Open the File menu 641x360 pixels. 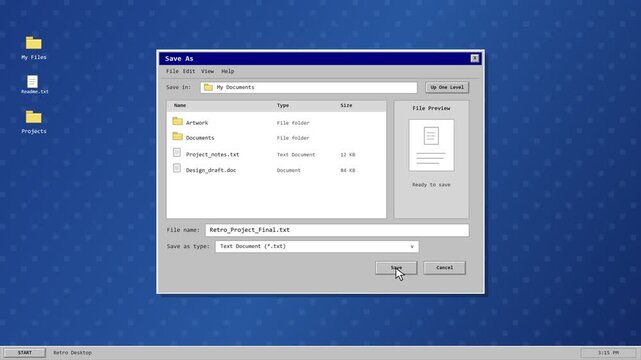172,71
